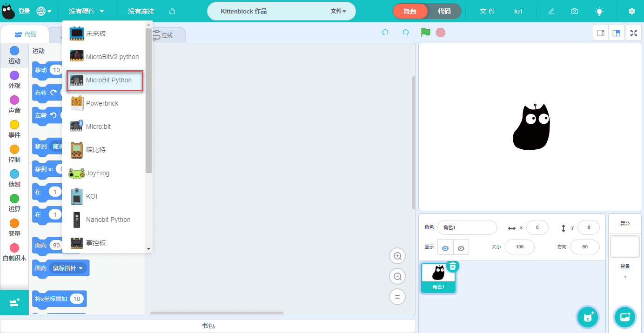Select the 代码 blocks tab
This screenshot has height=333, width=644.
tap(25, 34)
